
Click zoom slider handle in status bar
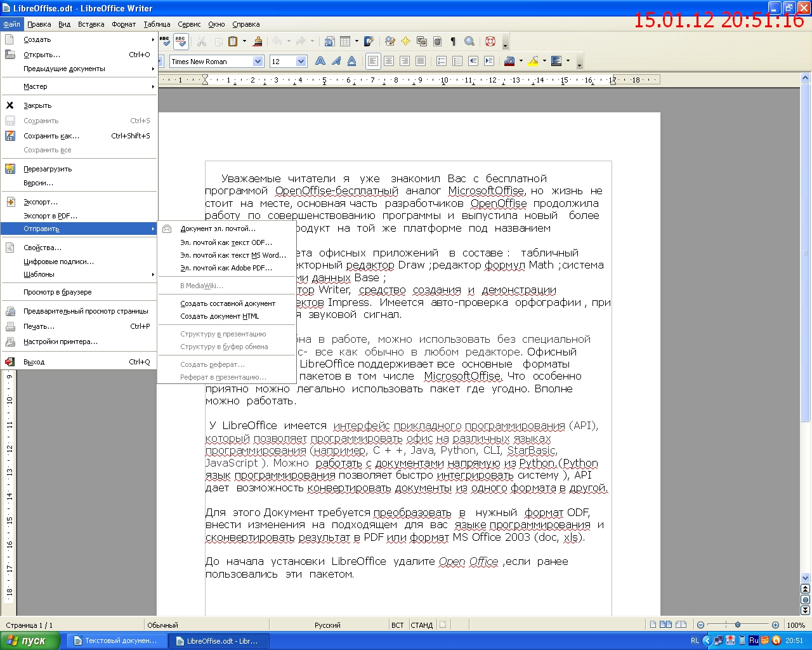[737, 625]
